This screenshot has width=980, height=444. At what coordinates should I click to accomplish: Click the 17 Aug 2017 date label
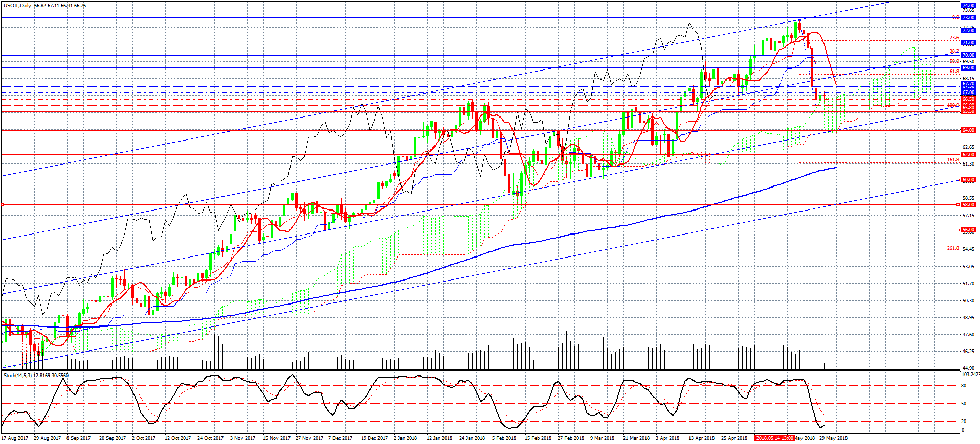15,438
